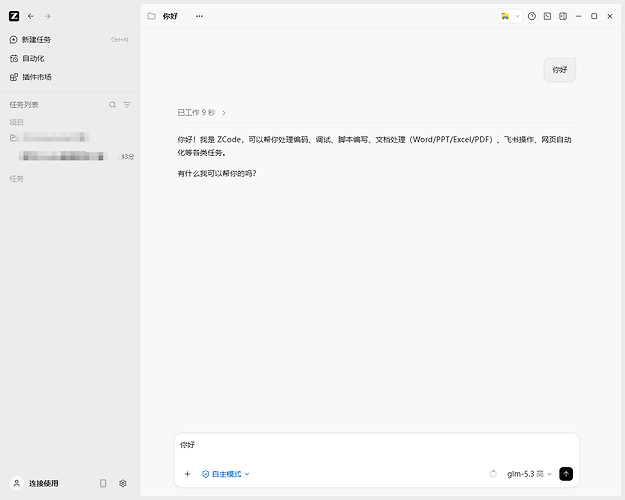Open the terminal panel icon
The height and width of the screenshot is (500, 625).
547,16
